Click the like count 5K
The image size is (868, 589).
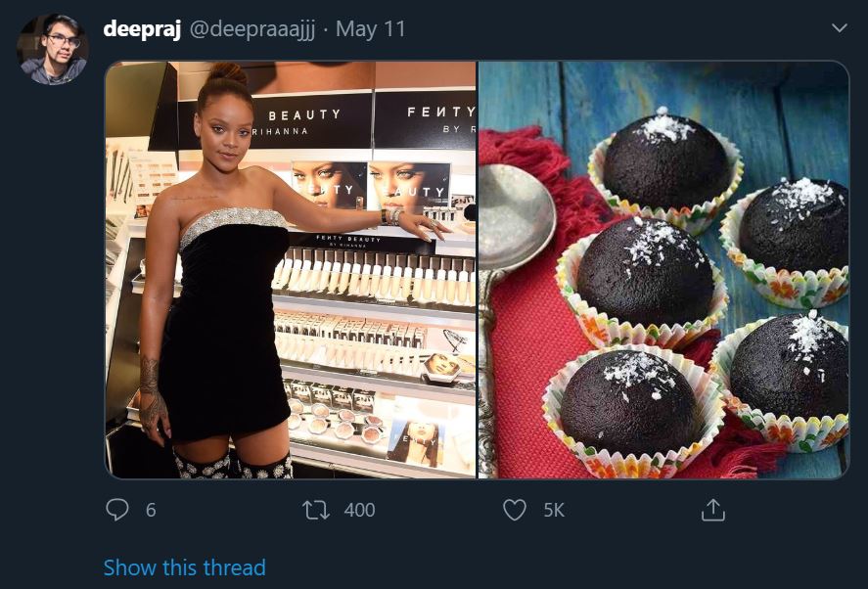(554, 510)
